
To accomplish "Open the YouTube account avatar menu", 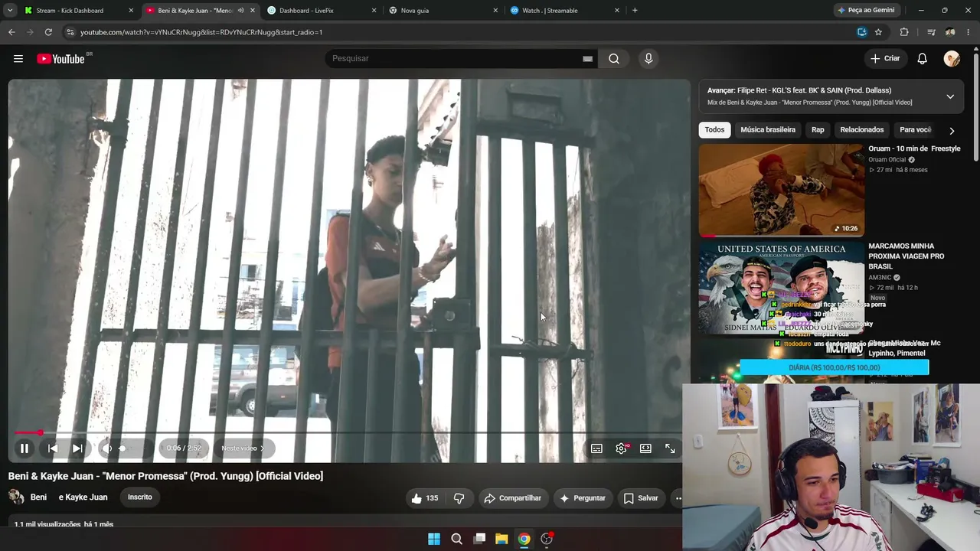I will pos(952,59).
